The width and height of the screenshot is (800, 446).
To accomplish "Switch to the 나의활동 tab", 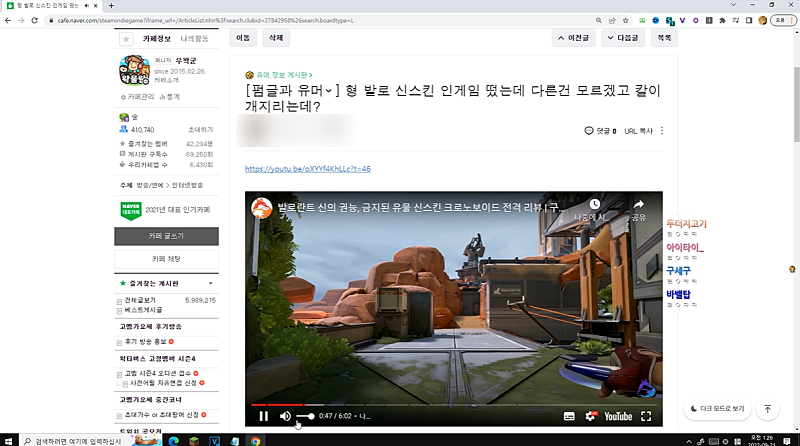I will click(194, 38).
